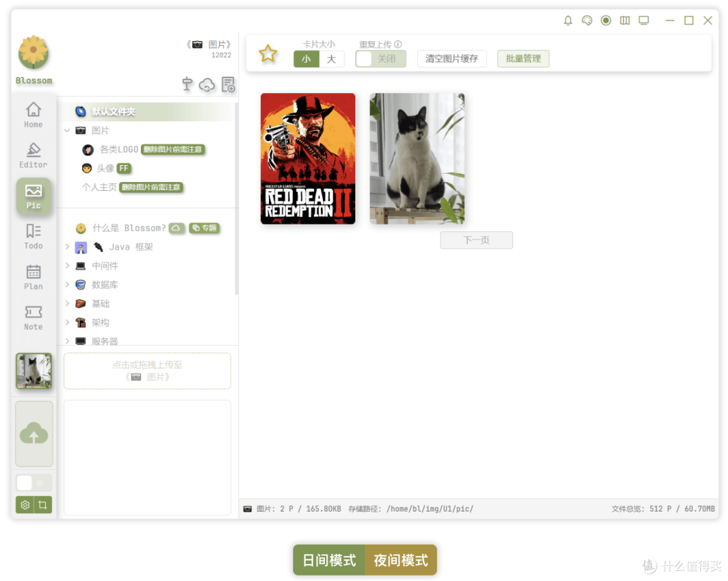Click the star favorite icon
The width and height of the screenshot is (728, 581).
(268, 53)
